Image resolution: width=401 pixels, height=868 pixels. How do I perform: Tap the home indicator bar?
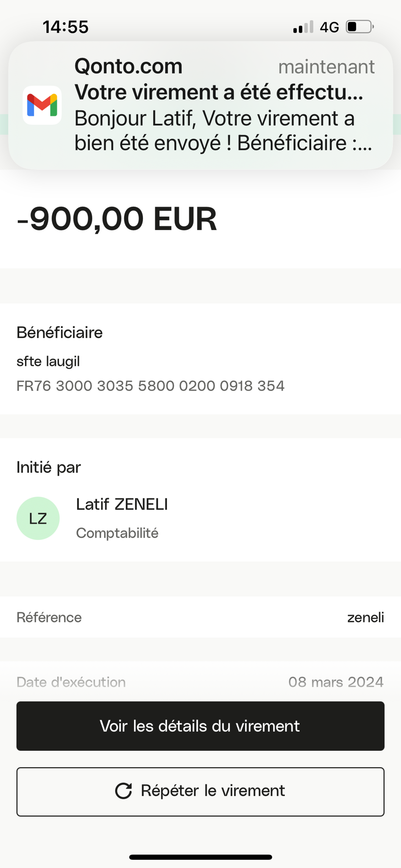(x=200, y=857)
